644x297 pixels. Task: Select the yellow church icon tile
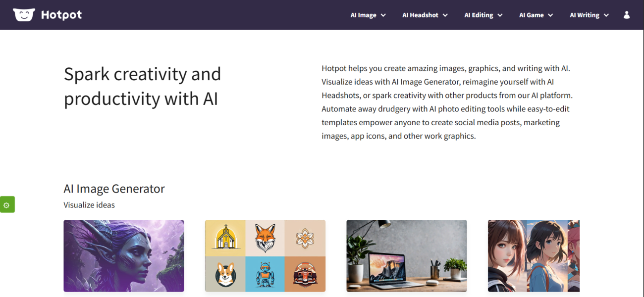pos(225,238)
